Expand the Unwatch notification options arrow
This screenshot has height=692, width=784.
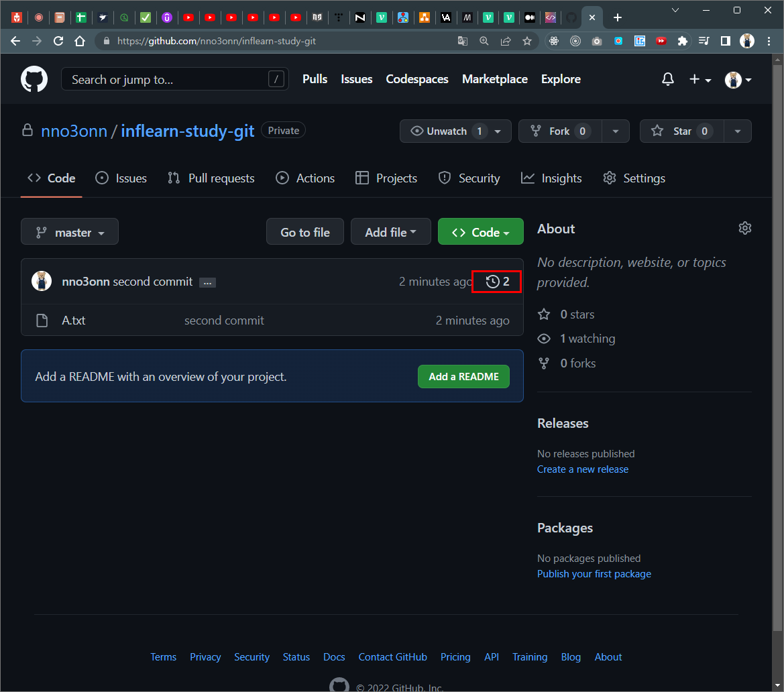(x=498, y=131)
